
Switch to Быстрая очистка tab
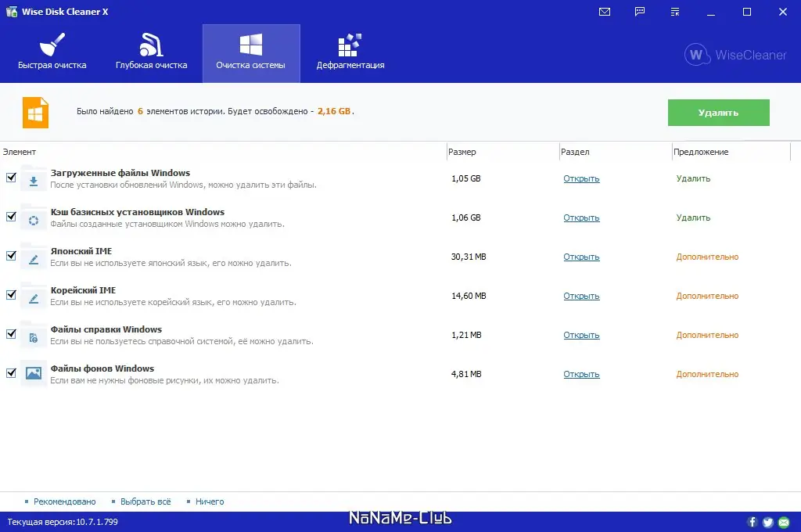[52, 53]
